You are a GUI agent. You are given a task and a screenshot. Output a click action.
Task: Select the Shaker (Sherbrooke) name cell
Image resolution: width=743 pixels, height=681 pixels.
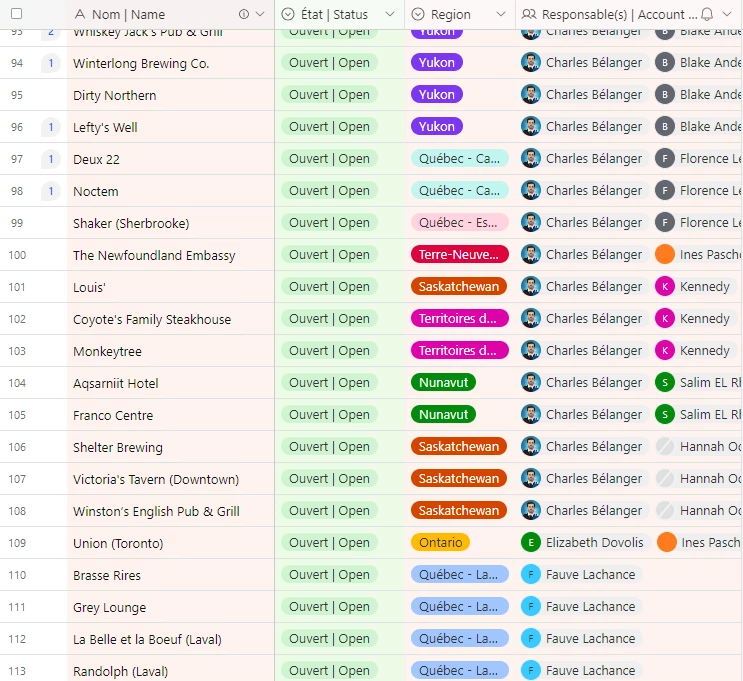(x=171, y=223)
